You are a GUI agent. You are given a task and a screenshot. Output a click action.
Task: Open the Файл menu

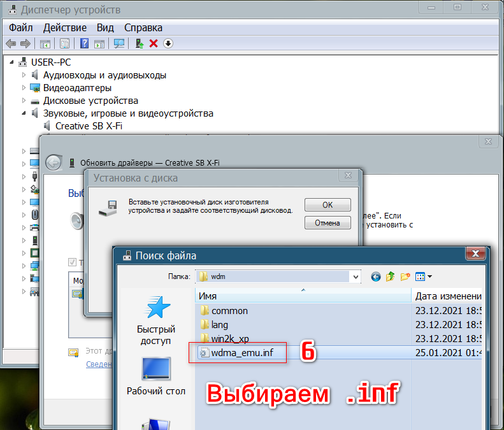coord(21,27)
